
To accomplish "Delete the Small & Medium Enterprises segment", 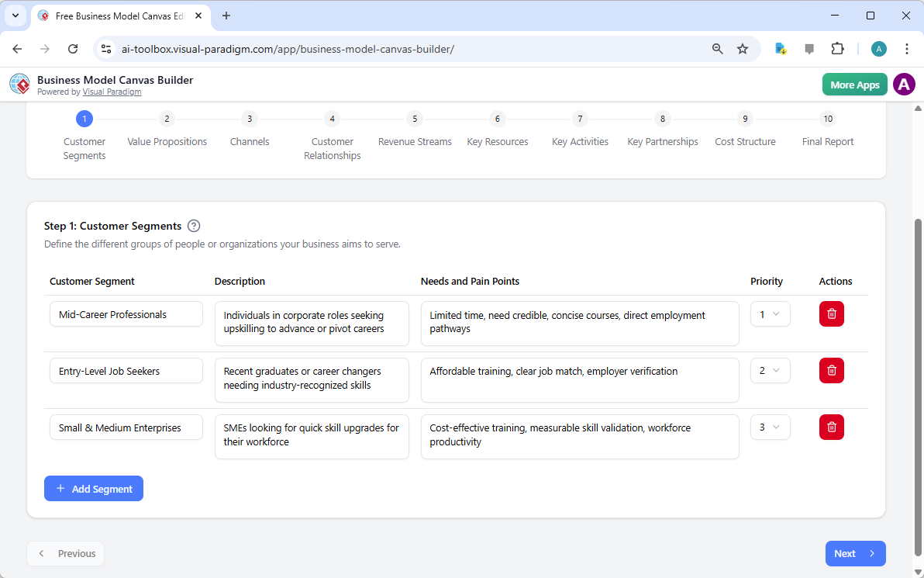I will (x=831, y=427).
